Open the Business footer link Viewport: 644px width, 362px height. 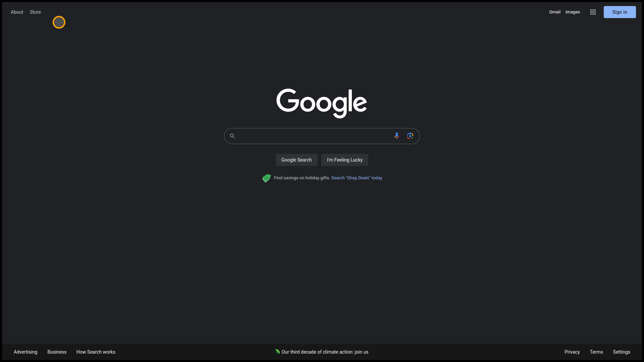click(57, 352)
